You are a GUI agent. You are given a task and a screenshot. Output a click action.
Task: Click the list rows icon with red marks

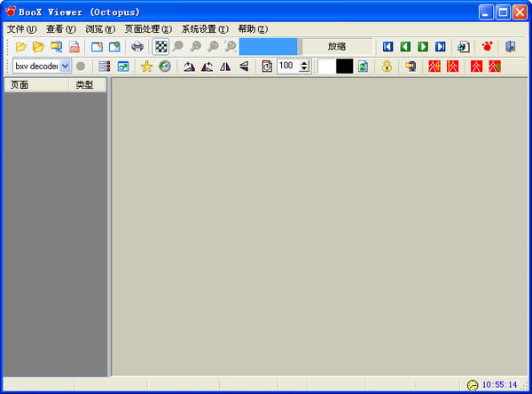pos(104,67)
